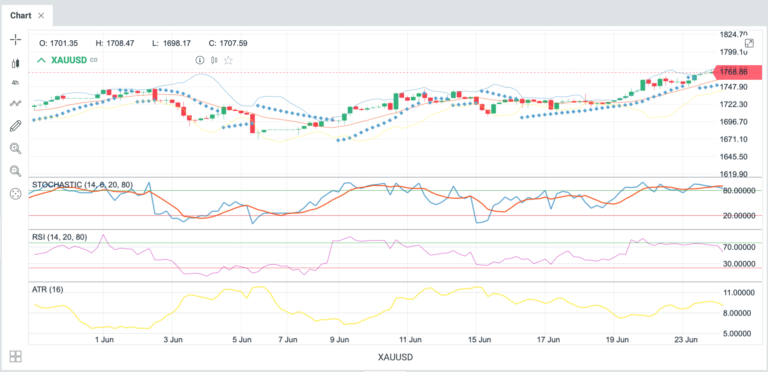Click the 15 Jun date label
The image size is (768, 372).
pos(480,340)
